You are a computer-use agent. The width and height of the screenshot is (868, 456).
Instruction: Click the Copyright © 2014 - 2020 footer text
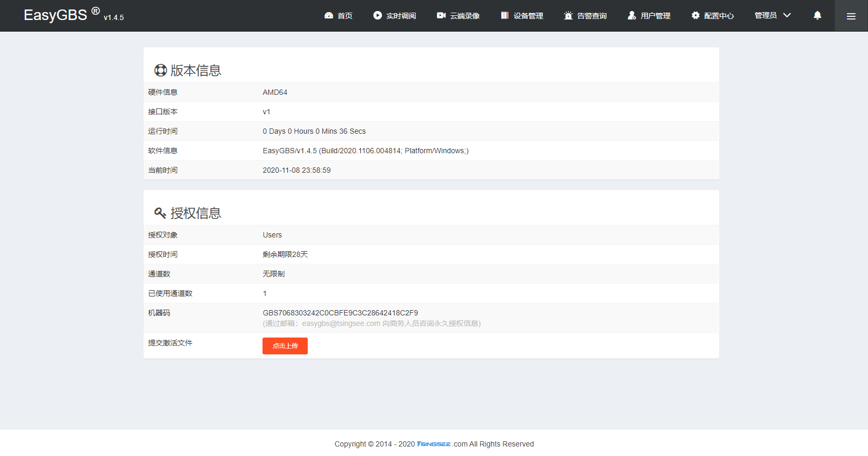tap(375, 444)
